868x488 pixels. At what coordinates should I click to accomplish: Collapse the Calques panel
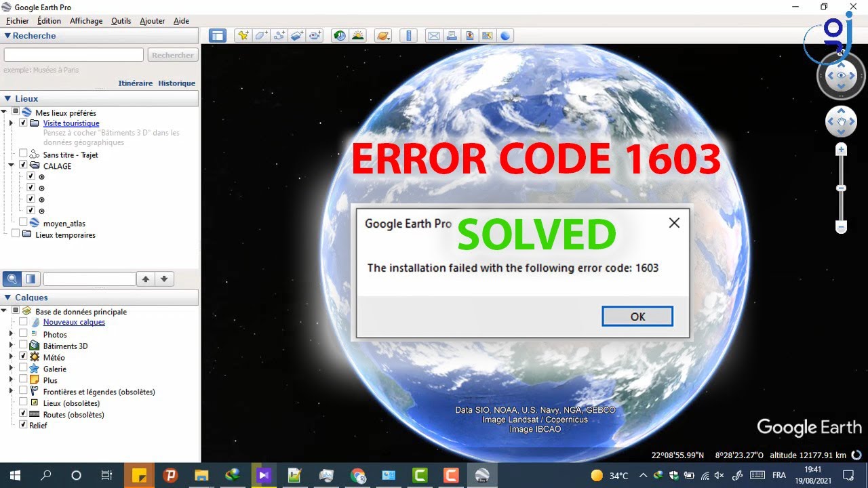7,297
